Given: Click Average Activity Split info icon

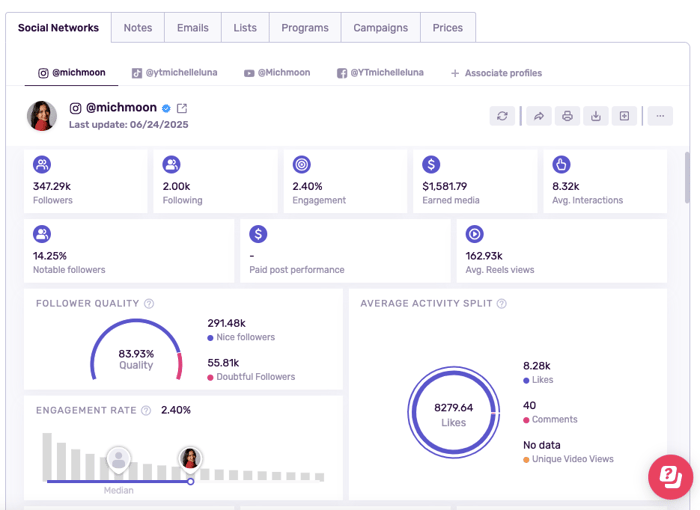Looking at the screenshot, I should 502,304.
